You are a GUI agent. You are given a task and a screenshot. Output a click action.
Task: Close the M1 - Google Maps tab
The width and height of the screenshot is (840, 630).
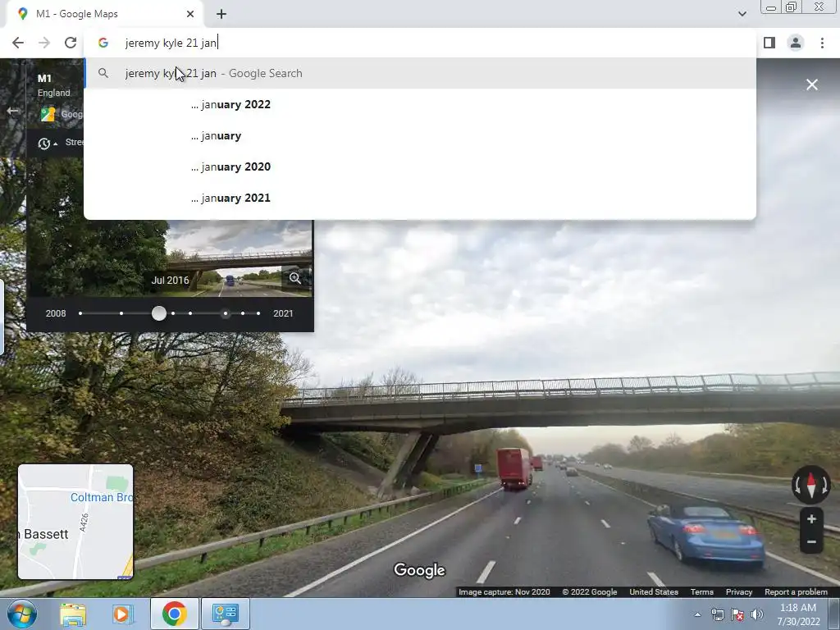[190, 14]
